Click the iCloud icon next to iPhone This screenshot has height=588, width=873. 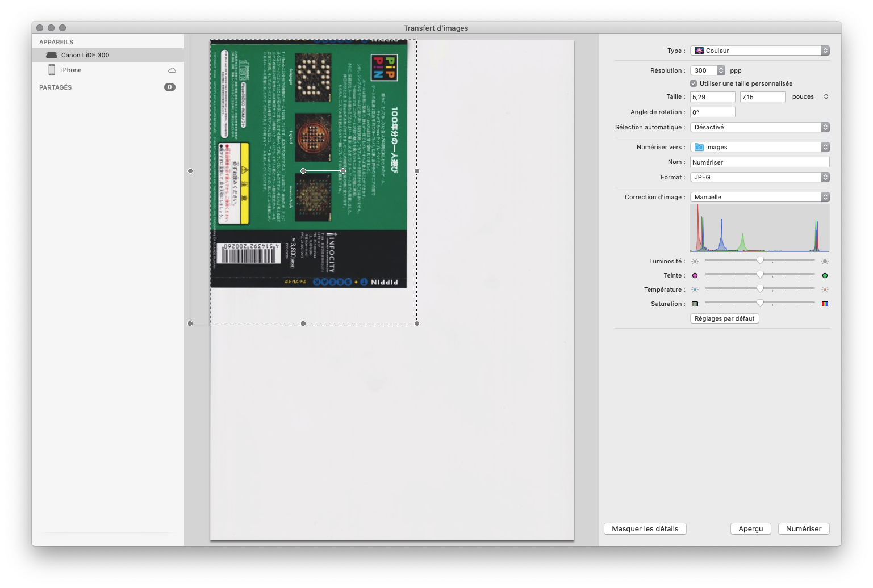(172, 70)
